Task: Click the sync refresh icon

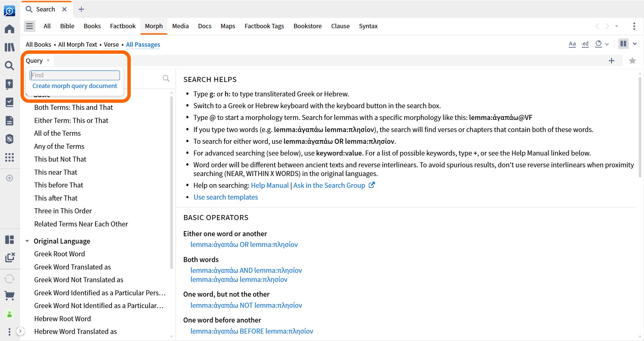Action: click(9, 279)
